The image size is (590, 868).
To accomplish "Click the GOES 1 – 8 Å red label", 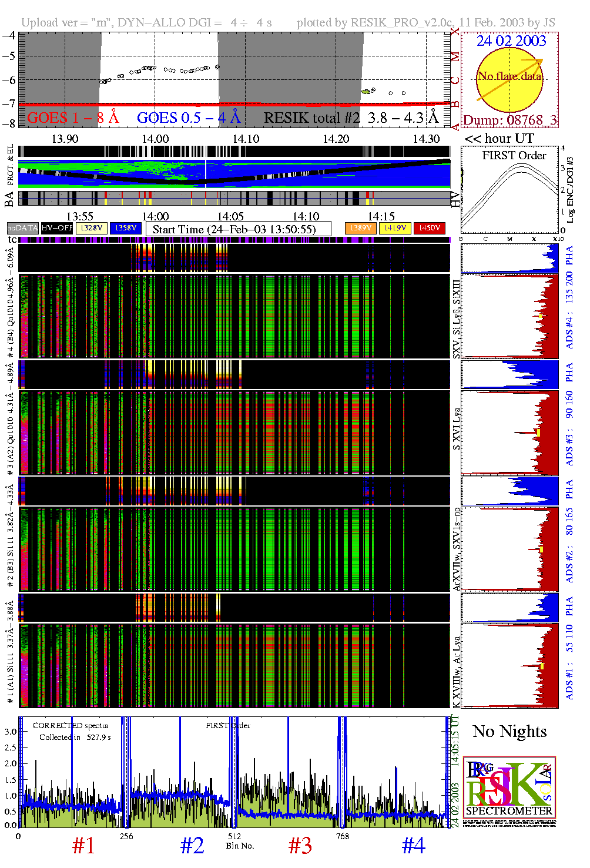I will [x=73, y=118].
